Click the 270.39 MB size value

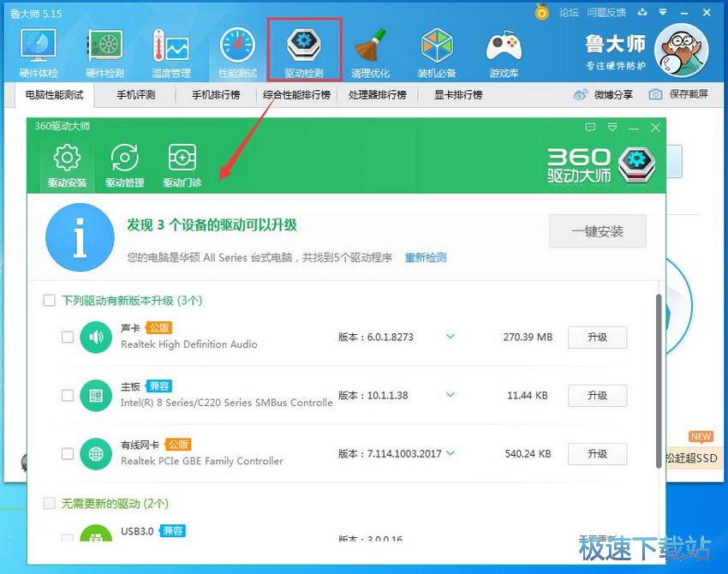(528, 338)
